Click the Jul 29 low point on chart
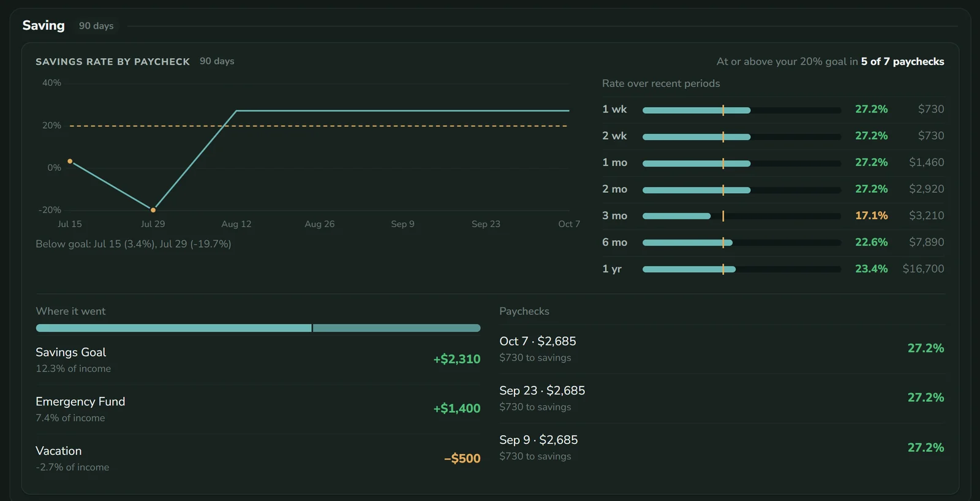This screenshot has width=980, height=501. coord(153,210)
